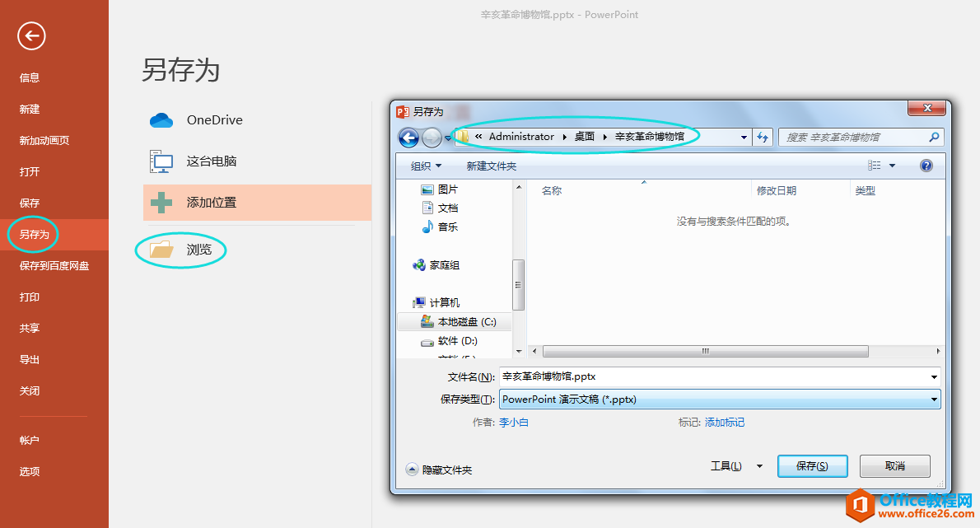
Task: Open the 工具(L) dropdown
Action: [x=736, y=466]
